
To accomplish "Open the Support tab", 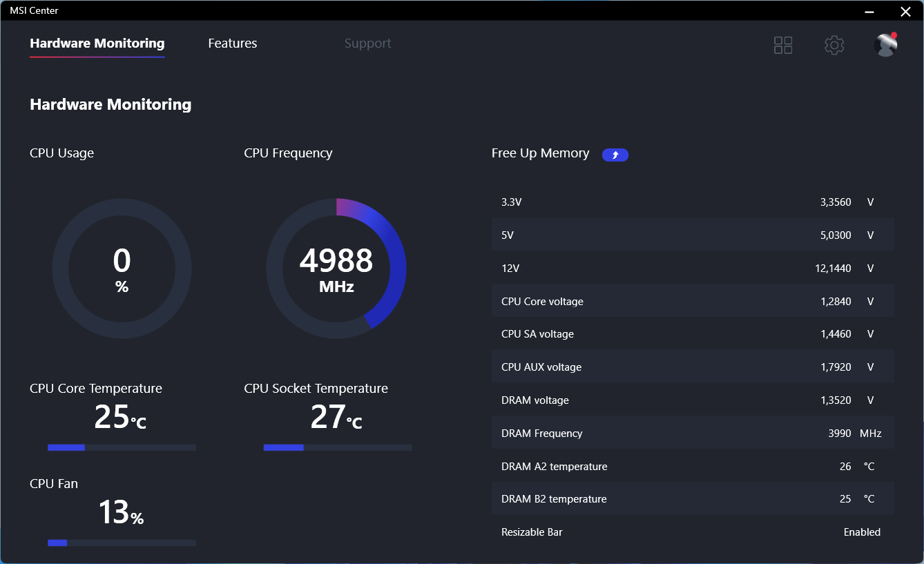I will tap(367, 43).
